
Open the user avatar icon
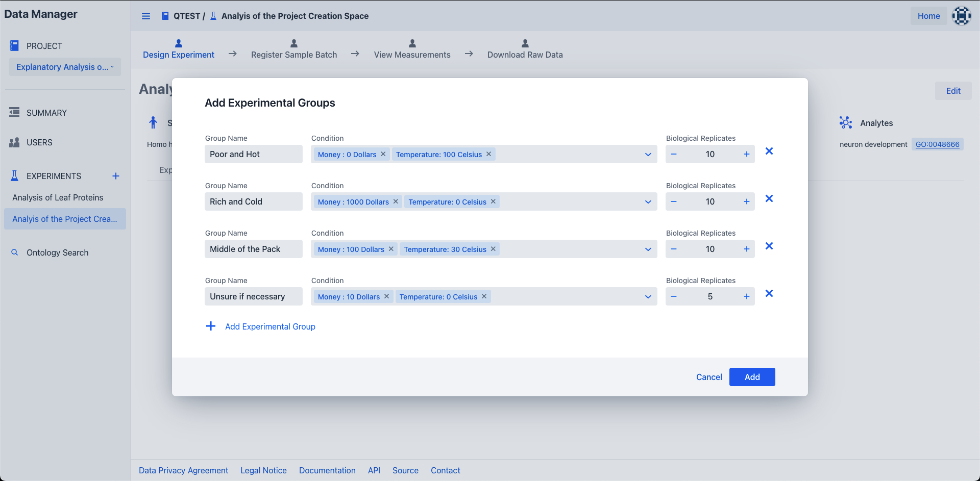pyautogui.click(x=961, y=16)
